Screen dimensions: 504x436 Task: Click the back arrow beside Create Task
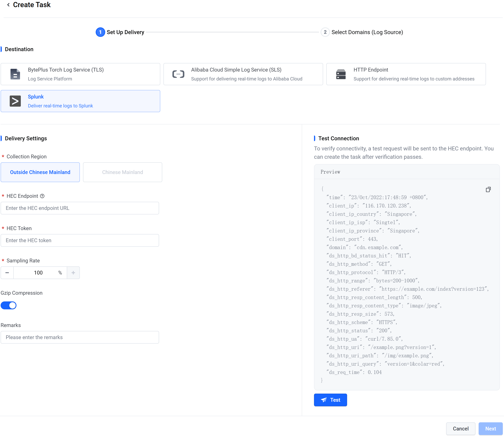(x=8, y=5)
